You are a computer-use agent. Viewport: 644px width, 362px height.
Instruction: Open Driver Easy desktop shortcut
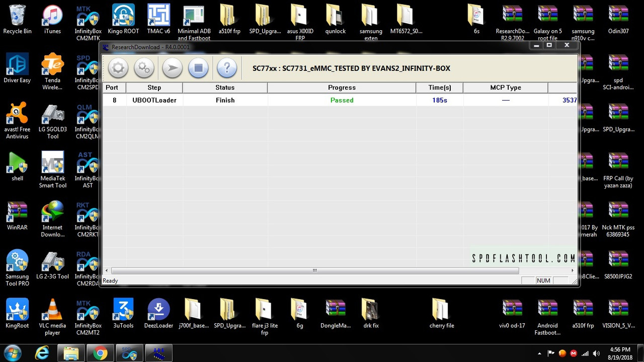(17, 68)
